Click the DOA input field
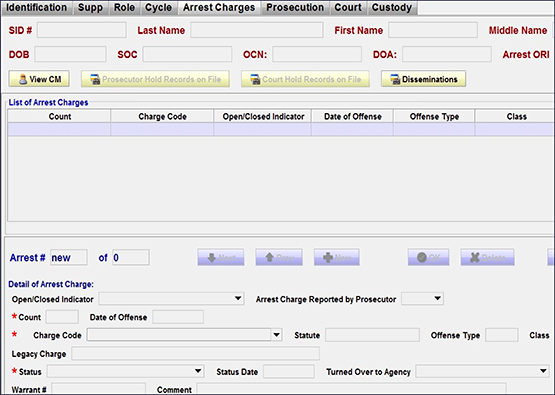555x395 pixels. [x=447, y=54]
